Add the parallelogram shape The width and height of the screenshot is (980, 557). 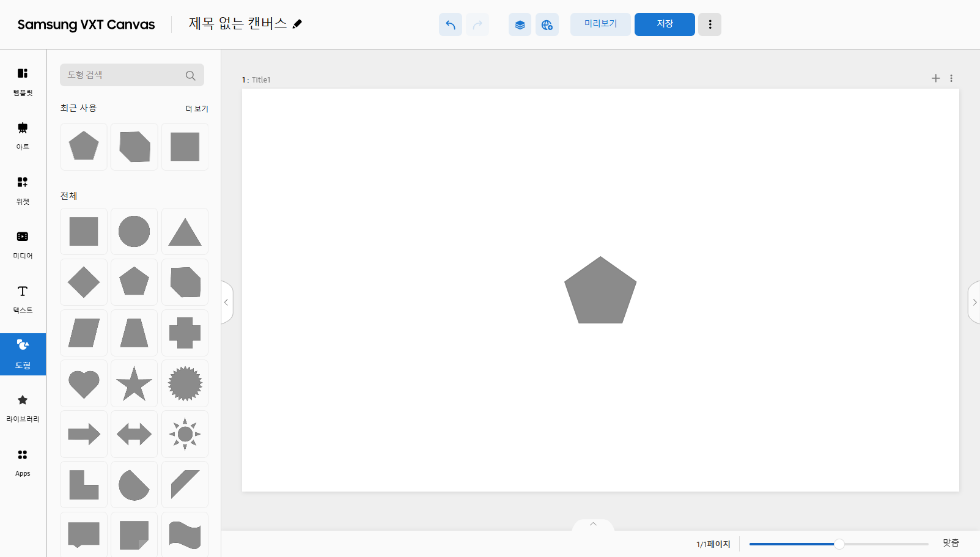(84, 333)
